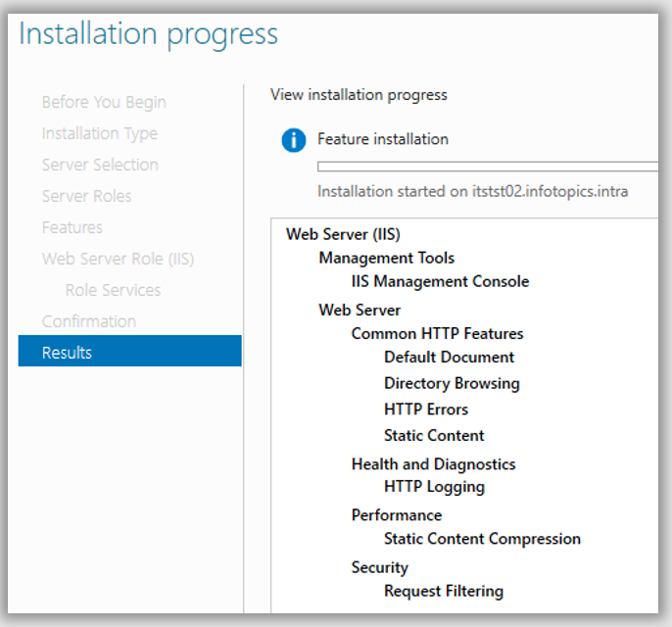Select Health and Diagnostics entry
672x627 pixels.
[433, 464]
